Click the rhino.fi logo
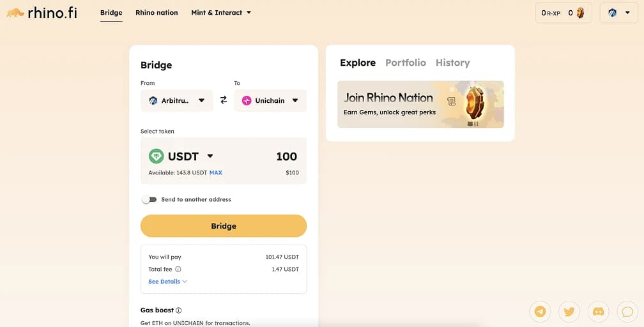This screenshot has height=327, width=644. pos(42,12)
